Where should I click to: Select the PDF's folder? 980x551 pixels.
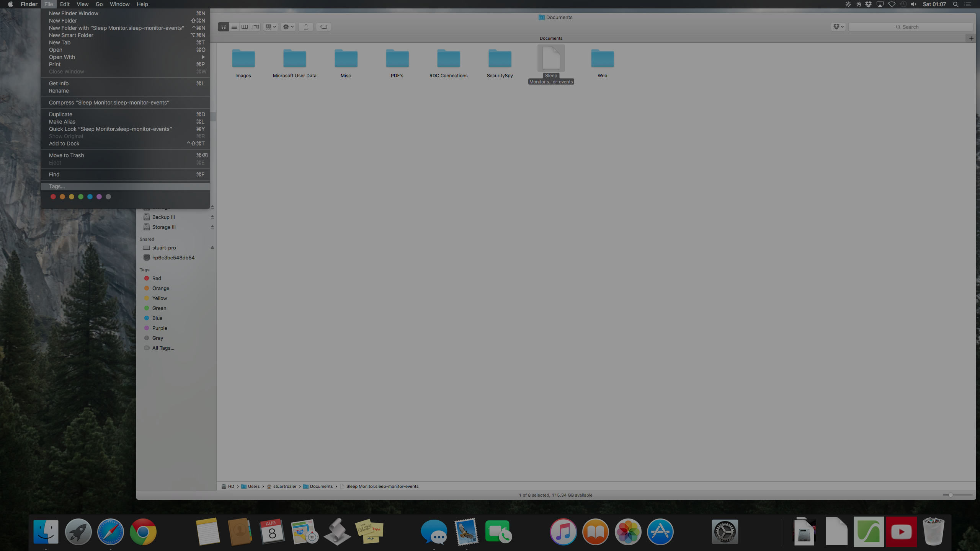397,64
